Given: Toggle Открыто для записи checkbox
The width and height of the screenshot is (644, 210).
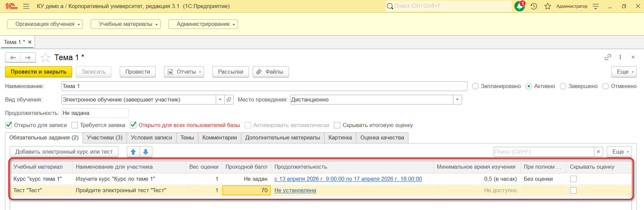Looking at the screenshot, I should [9, 125].
